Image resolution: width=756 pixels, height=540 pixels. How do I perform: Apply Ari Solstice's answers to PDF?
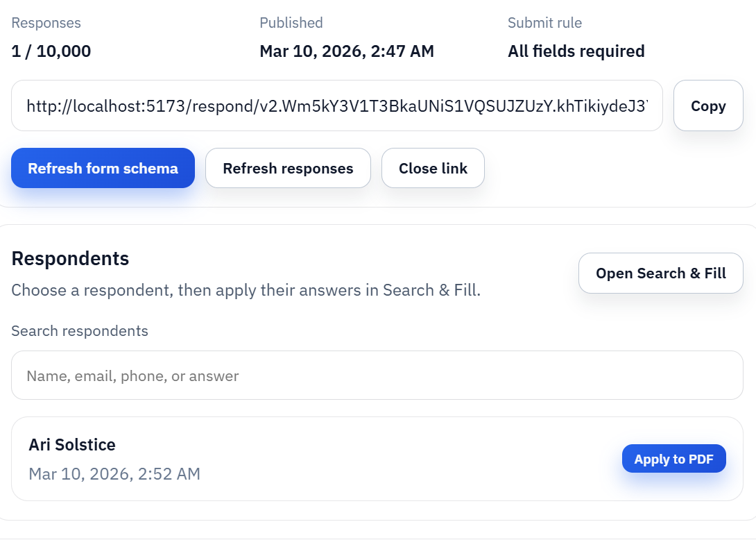[673, 458]
